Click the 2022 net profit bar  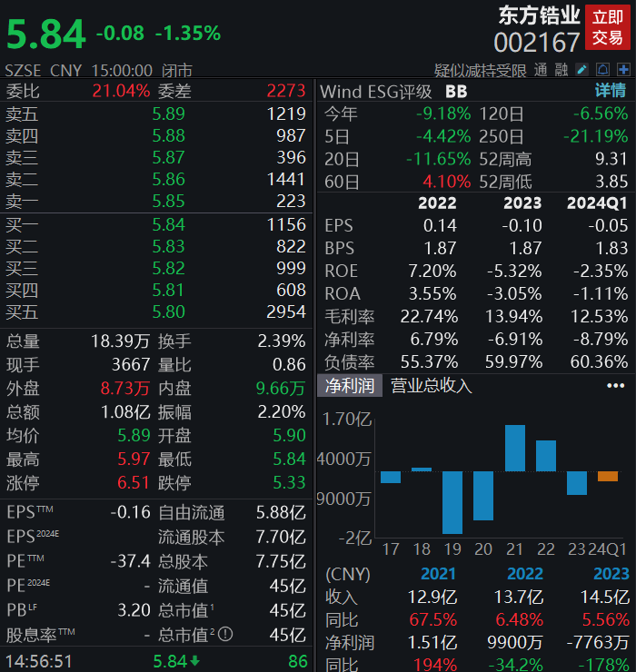pos(546,456)
